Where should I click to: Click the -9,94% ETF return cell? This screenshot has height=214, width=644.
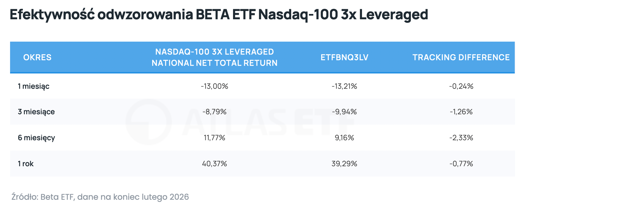tap(344, 112)
